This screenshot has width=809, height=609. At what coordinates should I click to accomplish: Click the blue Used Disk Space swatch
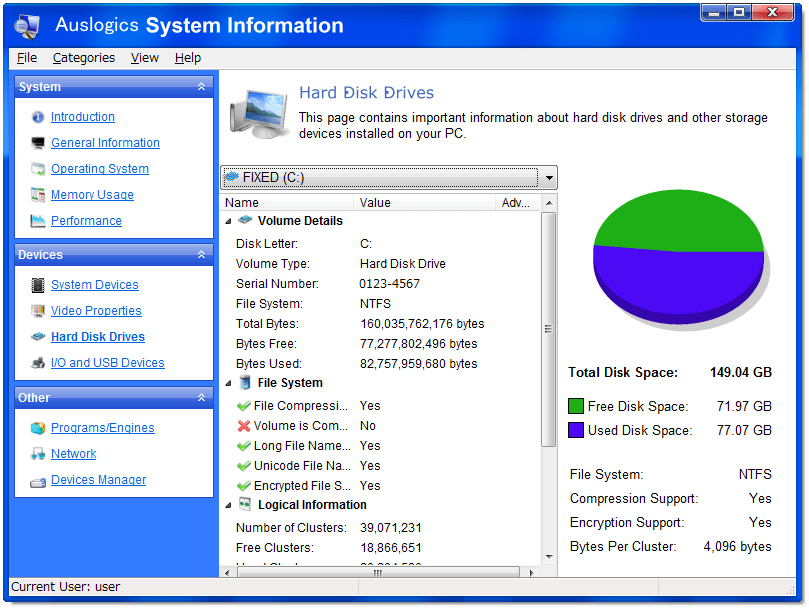pyautogui.click(x=575, y=430)
